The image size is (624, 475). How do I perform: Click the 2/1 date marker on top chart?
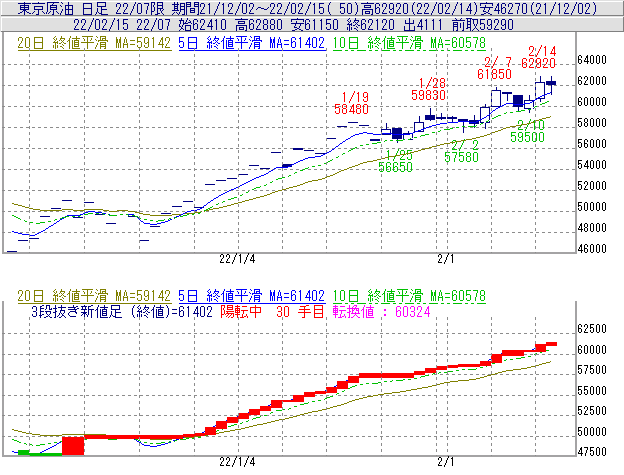pyautogui.click(x=446, y=259)
